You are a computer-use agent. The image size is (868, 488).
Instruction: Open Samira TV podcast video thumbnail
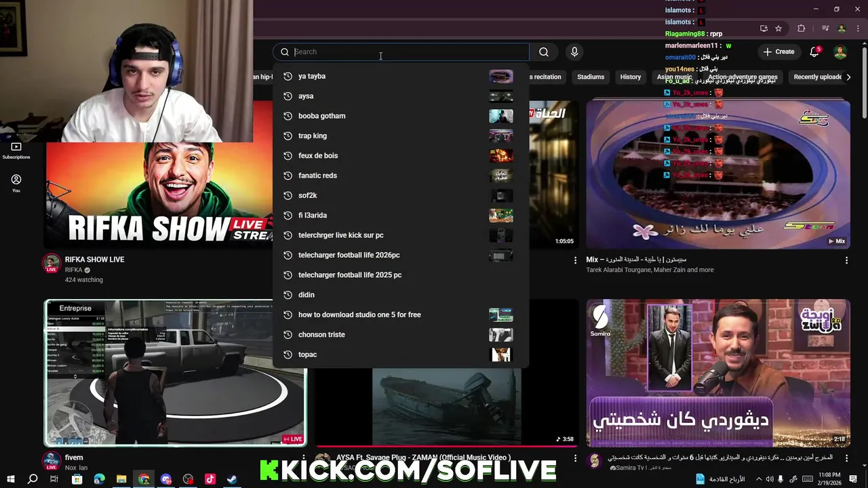[718, 373]
